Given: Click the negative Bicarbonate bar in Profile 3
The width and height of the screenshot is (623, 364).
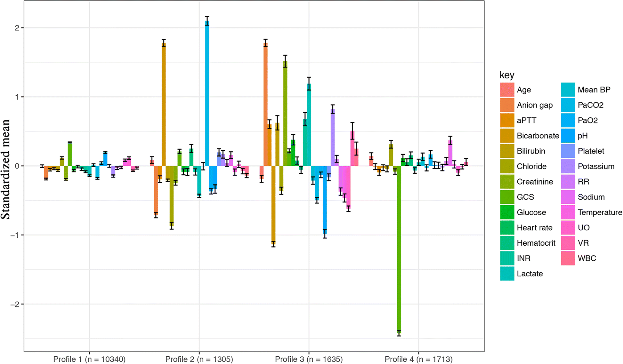Looking at the screenshot, I should pyautogui.click(x=273, y=205).
